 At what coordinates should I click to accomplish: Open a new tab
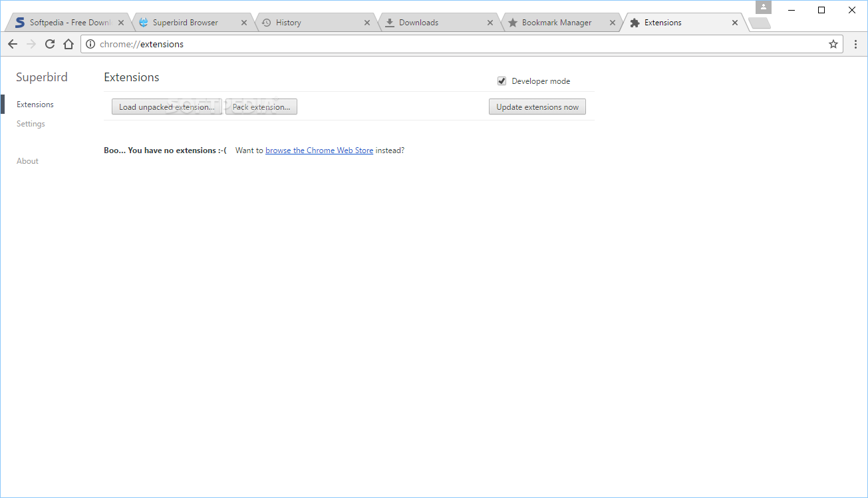click(x=760, y=23)
